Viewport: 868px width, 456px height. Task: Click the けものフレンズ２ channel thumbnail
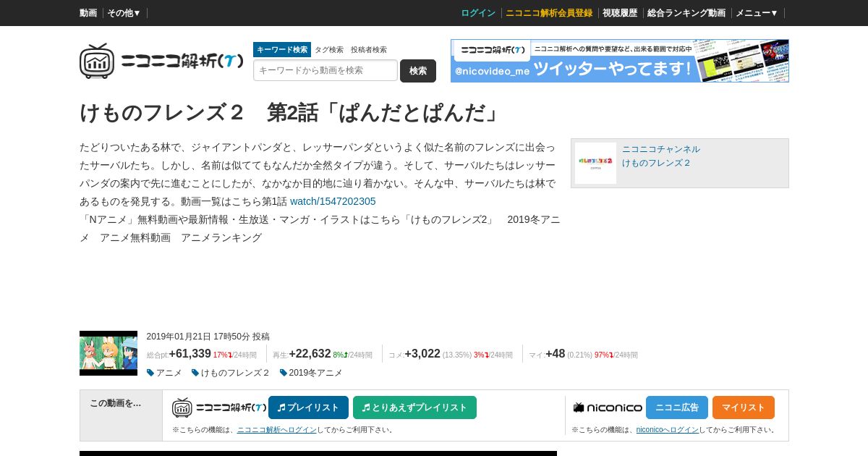(x=595, y=163)
